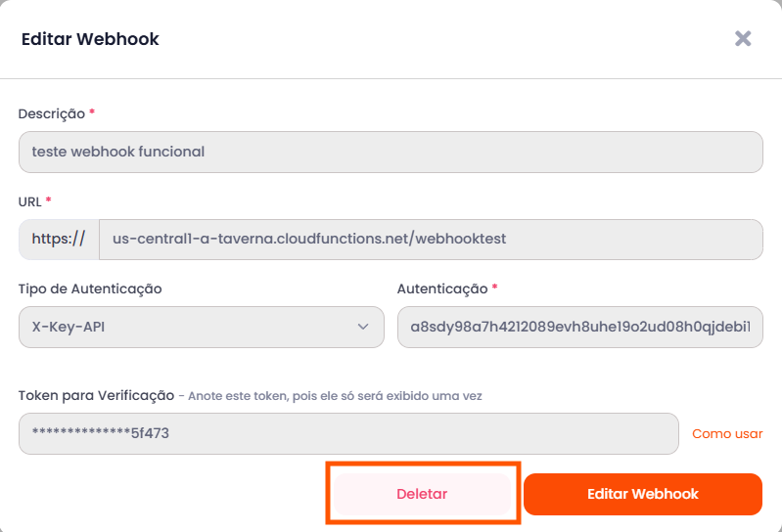Open the Como usar link

coord(727,433)
